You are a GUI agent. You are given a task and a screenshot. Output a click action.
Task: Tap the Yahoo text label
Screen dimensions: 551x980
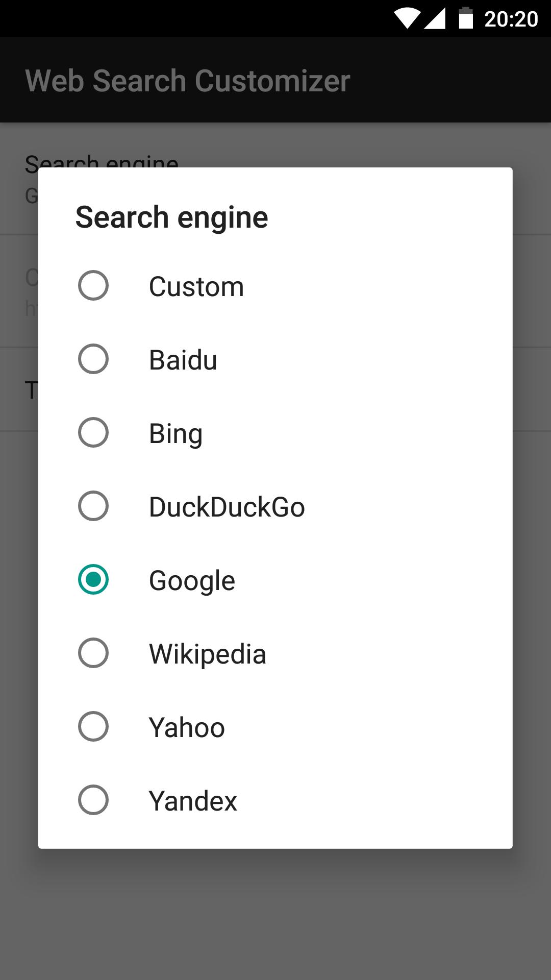click(x=187, y=727)
